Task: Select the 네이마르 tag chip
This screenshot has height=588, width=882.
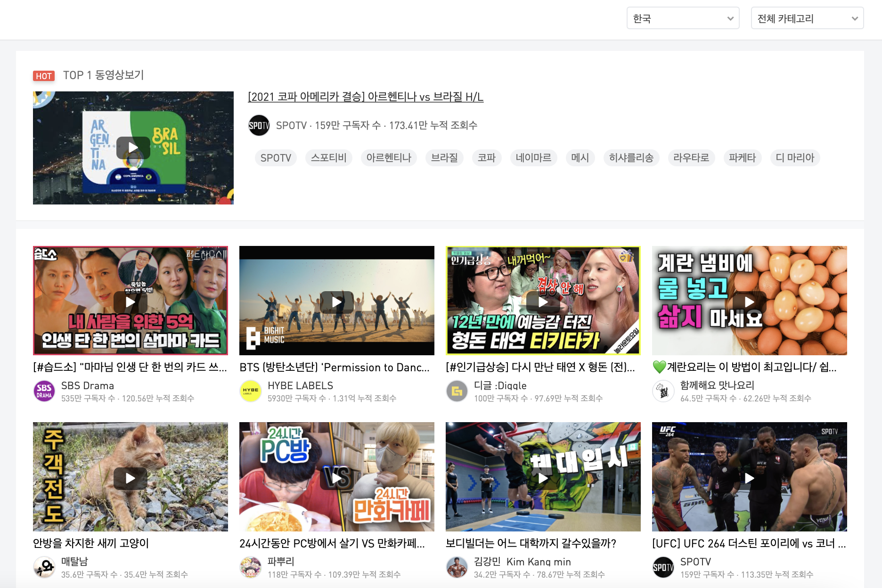Action: [533, 158]
